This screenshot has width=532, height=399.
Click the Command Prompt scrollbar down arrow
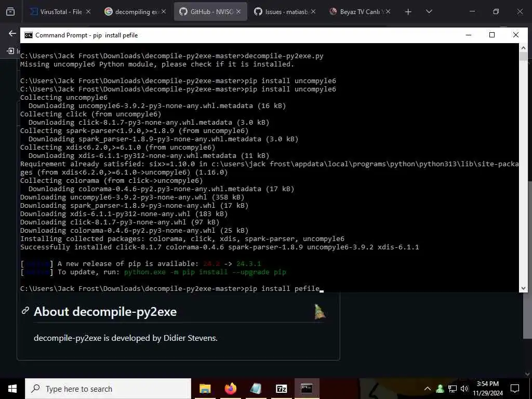pyautogui.click(x=523, y=288)
